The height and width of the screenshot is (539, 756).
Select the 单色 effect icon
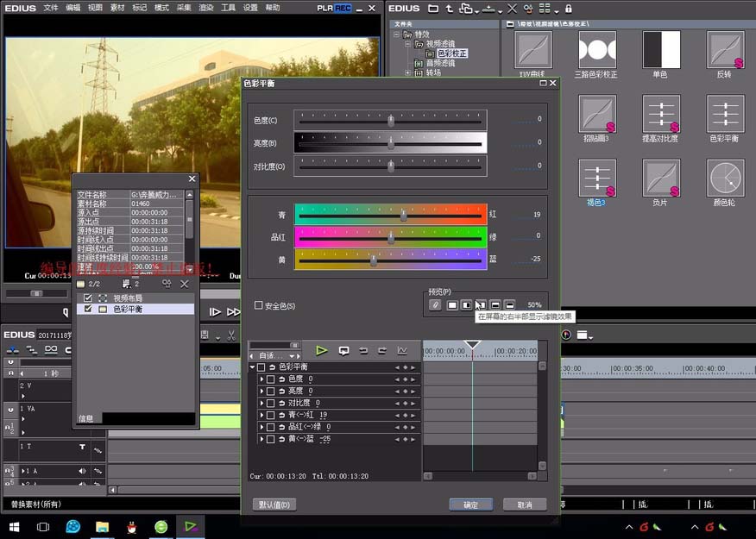coord(661,49)
